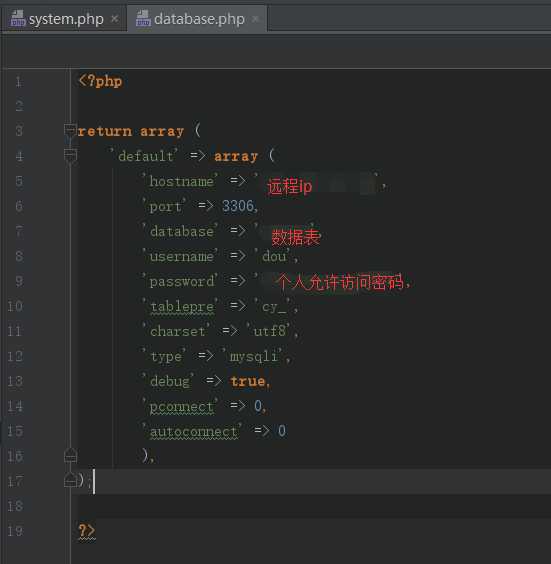Click line number 19 in the gutter

(x=15, y=531)
